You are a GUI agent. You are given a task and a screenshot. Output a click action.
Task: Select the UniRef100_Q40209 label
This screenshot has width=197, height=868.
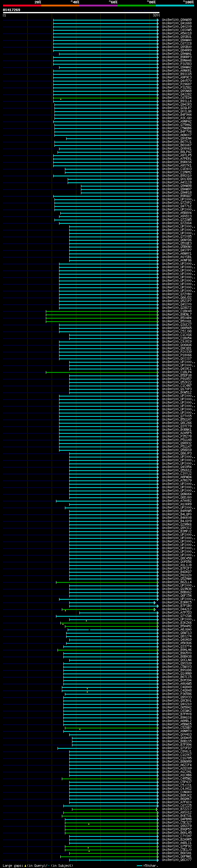177,26
